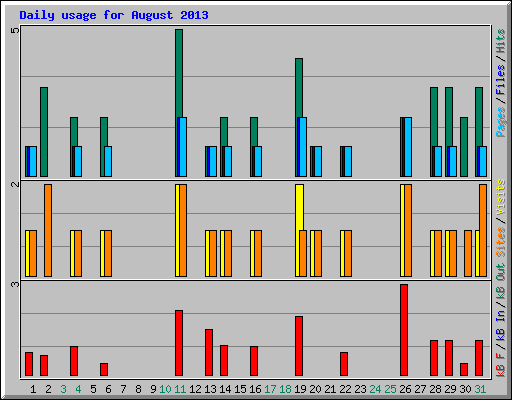Screen dimensions: 512x400
Task: Click green x-axis day label 11
Action: pyautogui.click(x=180, y=389)
